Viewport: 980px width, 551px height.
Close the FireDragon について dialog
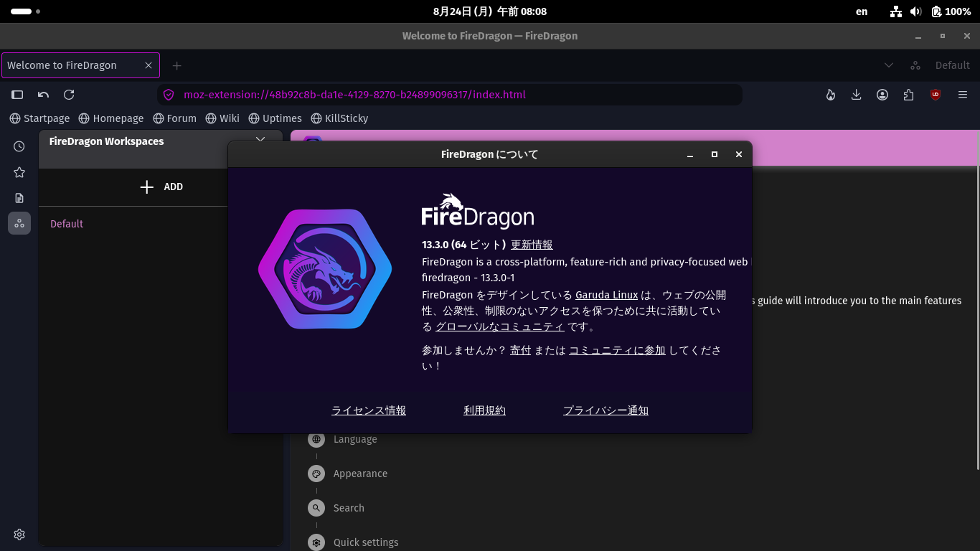click(x=738, y=154)
